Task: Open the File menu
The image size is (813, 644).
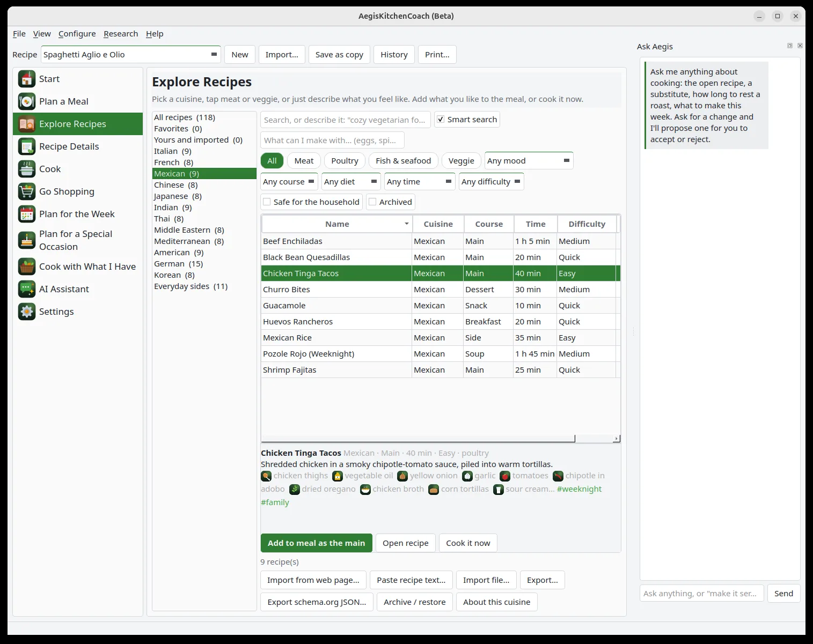Action: click(19, 34)
